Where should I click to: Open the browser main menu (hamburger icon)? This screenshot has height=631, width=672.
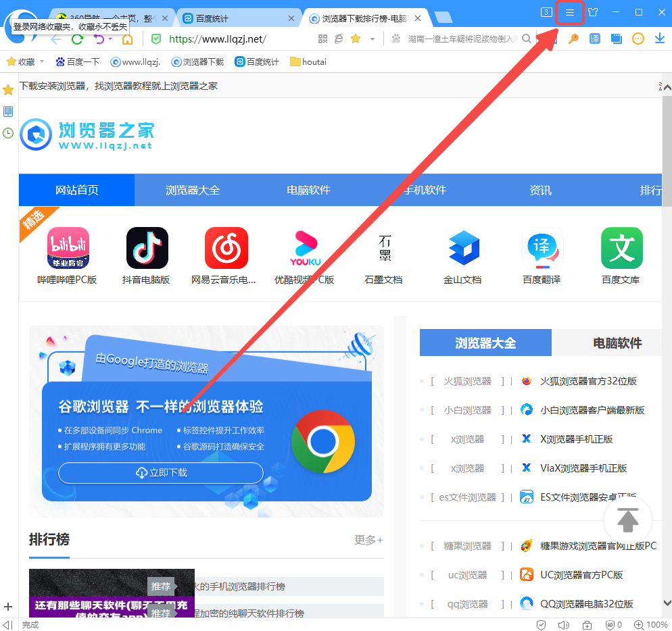[569, 12]
